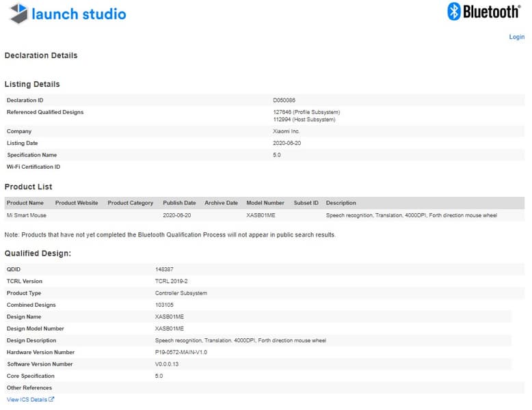The height and width of the screenshot is (410, 532).
Task: Click the Declaration ID value D050086
Action: coord(284,100)
